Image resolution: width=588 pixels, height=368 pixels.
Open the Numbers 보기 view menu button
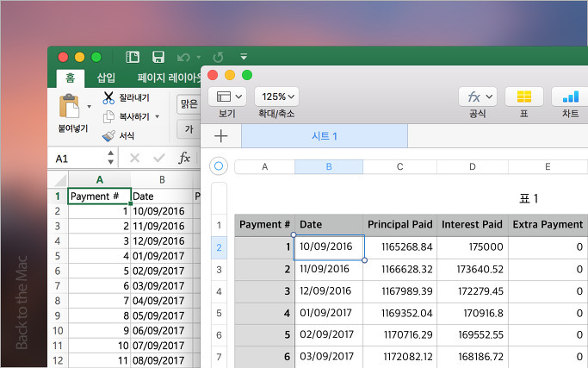pos(227,97)
